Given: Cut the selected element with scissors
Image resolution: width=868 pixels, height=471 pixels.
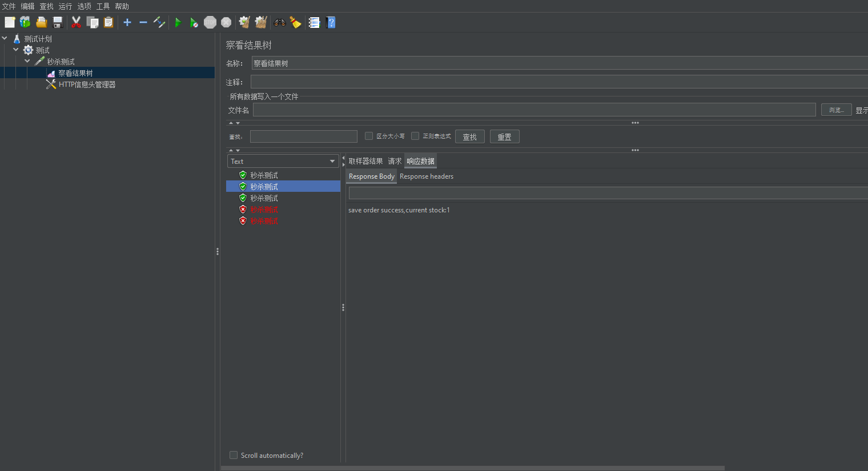Looking at the screenshot, I should 76,22.
